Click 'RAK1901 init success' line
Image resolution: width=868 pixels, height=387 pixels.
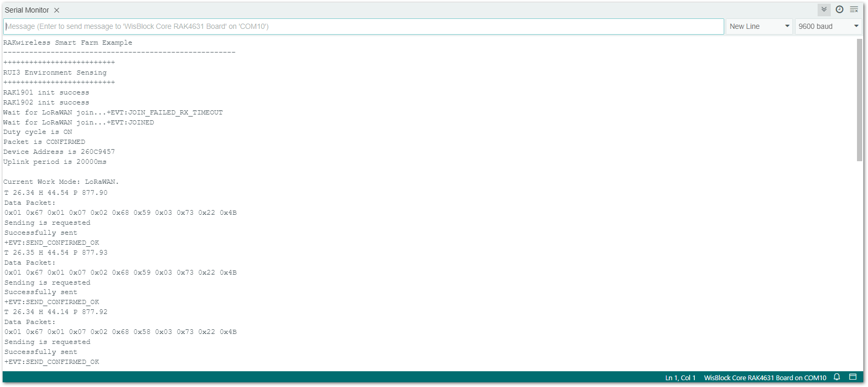(x=46, y=92)
